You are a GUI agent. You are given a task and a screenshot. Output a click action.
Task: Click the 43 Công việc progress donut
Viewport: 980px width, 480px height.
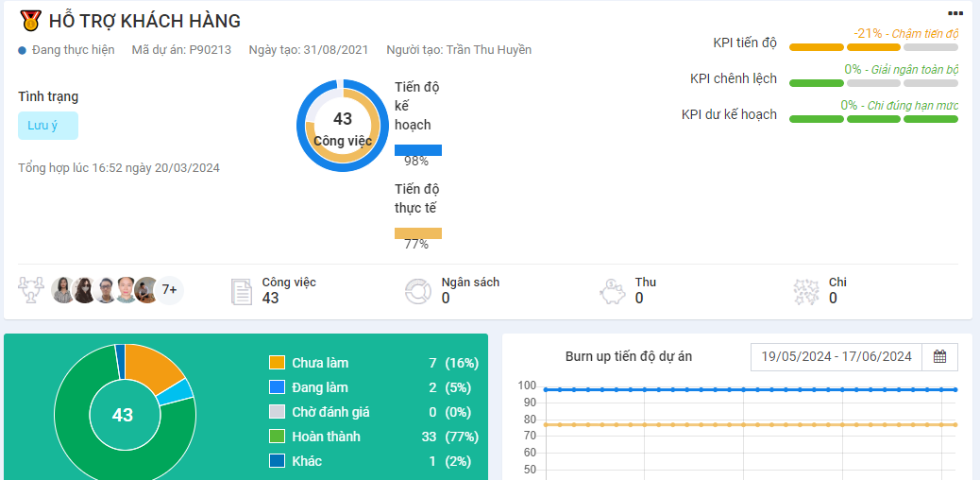[342, 126]
